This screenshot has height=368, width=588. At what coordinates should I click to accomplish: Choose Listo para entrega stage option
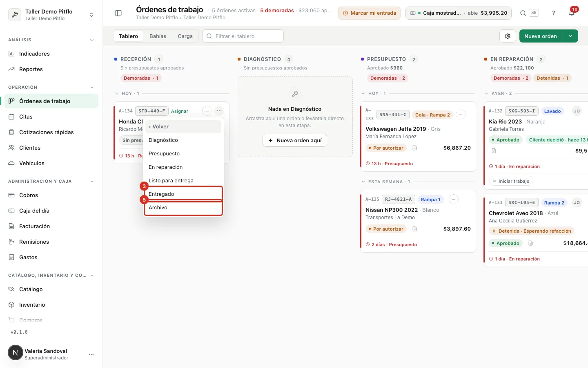coord(183,180)
